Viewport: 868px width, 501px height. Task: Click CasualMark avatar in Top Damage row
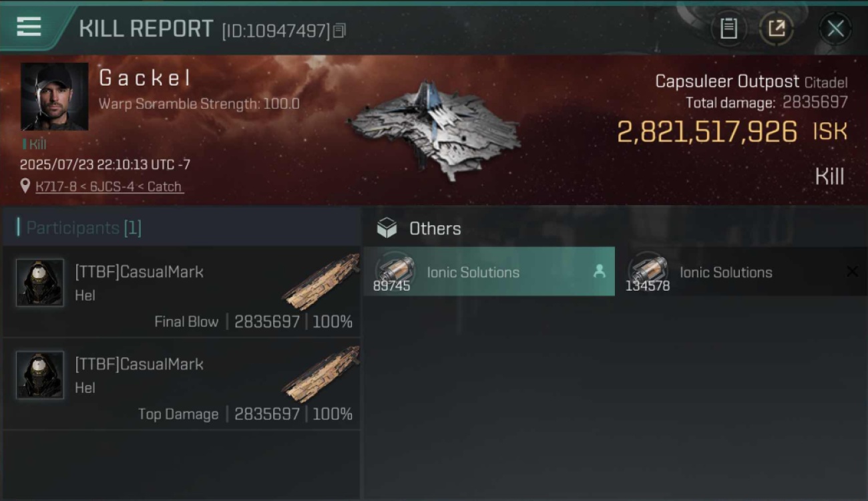point(40,375)
